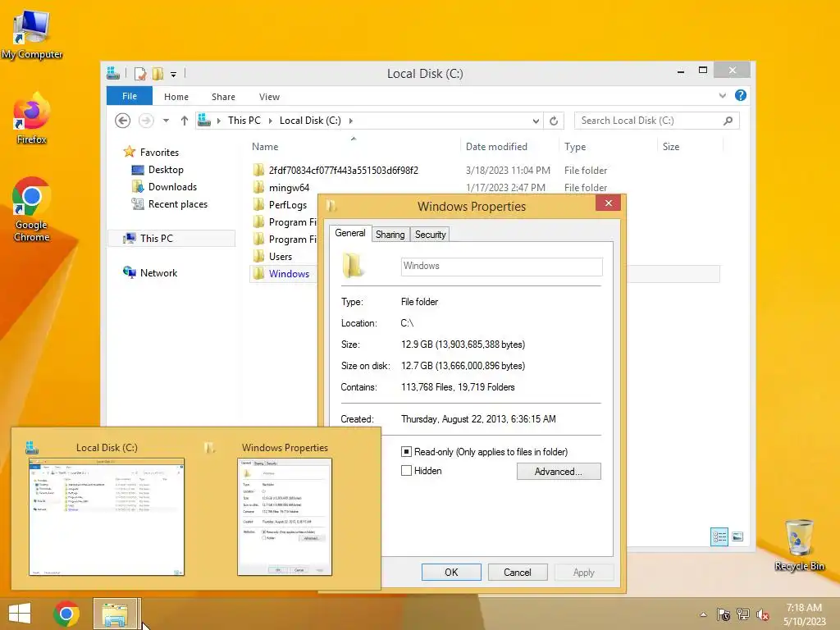Select This PC in navigation pane
This screenshot has width=840, height=630.
pyautogui.click(x=171, y=239)
